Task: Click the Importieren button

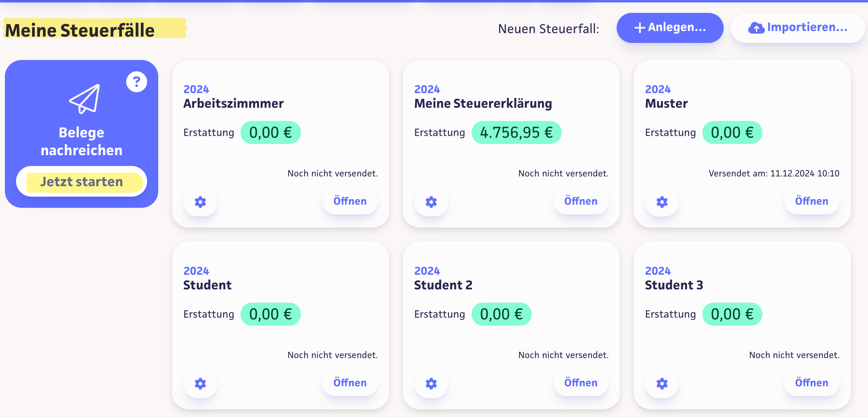Action: click(x=798, y=28)
